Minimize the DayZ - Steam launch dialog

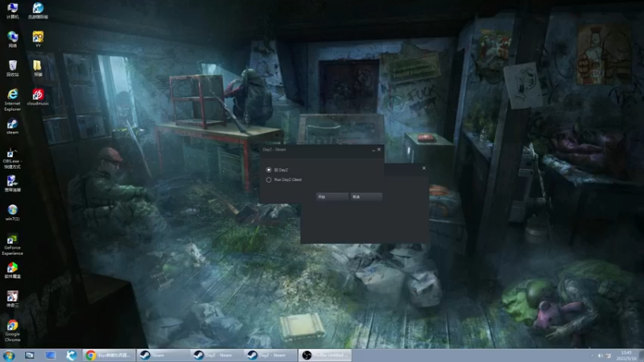[374, 150]
